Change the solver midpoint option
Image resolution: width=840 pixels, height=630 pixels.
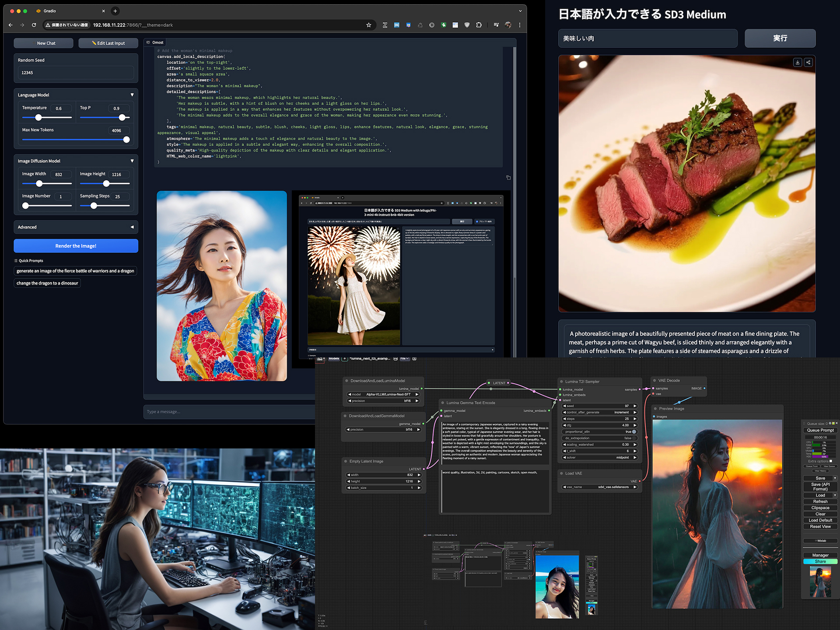click(599, 458)
